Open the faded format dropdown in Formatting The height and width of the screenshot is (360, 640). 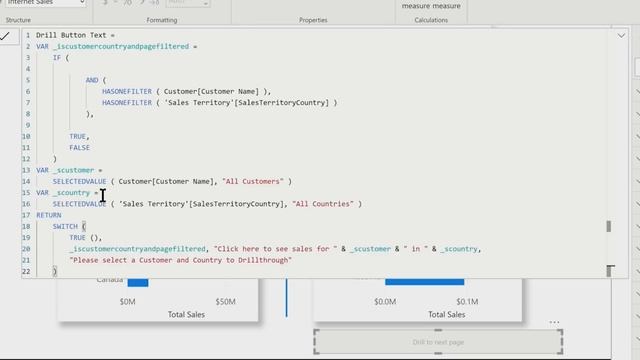point(188,3)
